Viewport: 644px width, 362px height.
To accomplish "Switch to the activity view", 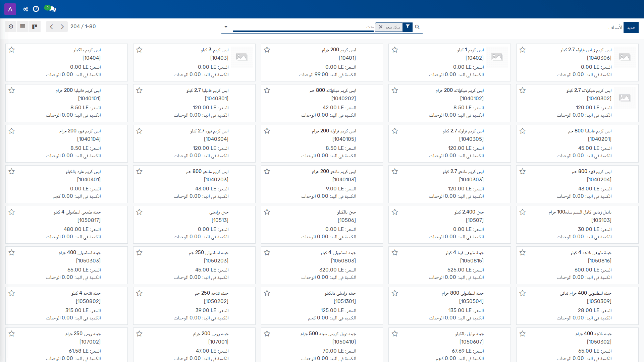I will (x=11, y=26).
